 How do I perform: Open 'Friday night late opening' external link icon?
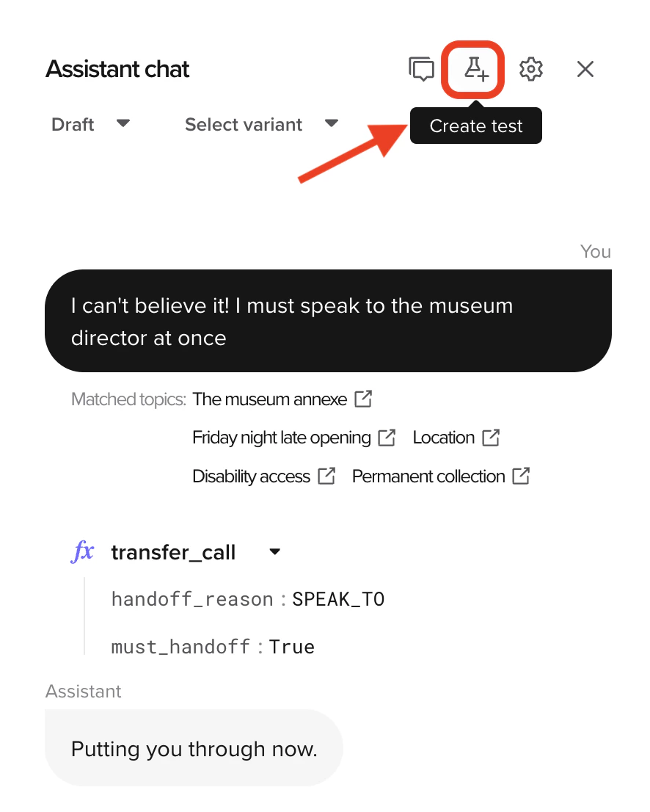click(x=386, y=437)
